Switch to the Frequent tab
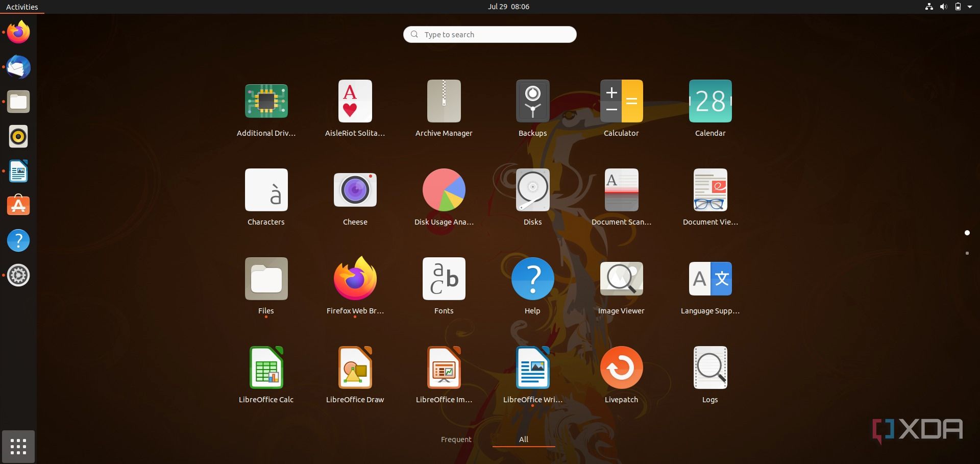This screenshot has width=980, height=464. tap(456, 439)
